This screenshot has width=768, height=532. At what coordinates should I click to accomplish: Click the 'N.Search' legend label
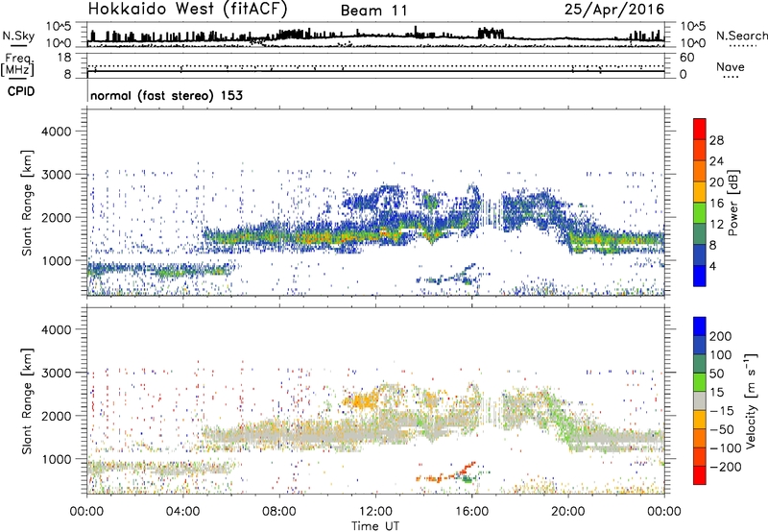pyautogui.click(x=741, y=36)
